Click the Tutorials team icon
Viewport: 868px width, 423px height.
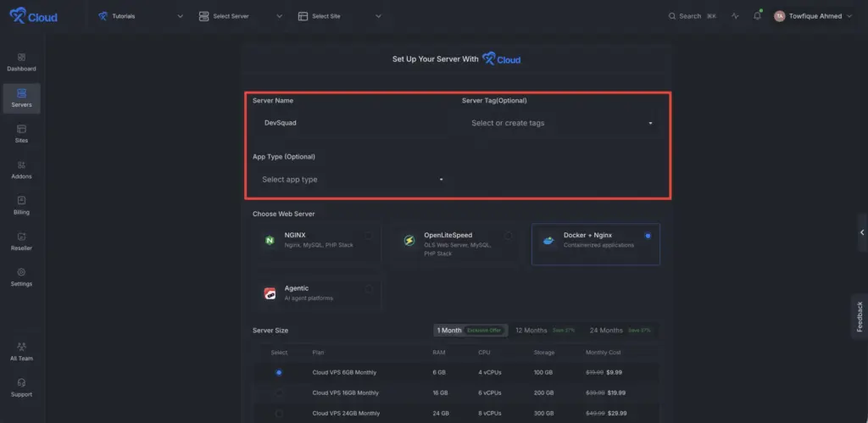tap(103, 16)
